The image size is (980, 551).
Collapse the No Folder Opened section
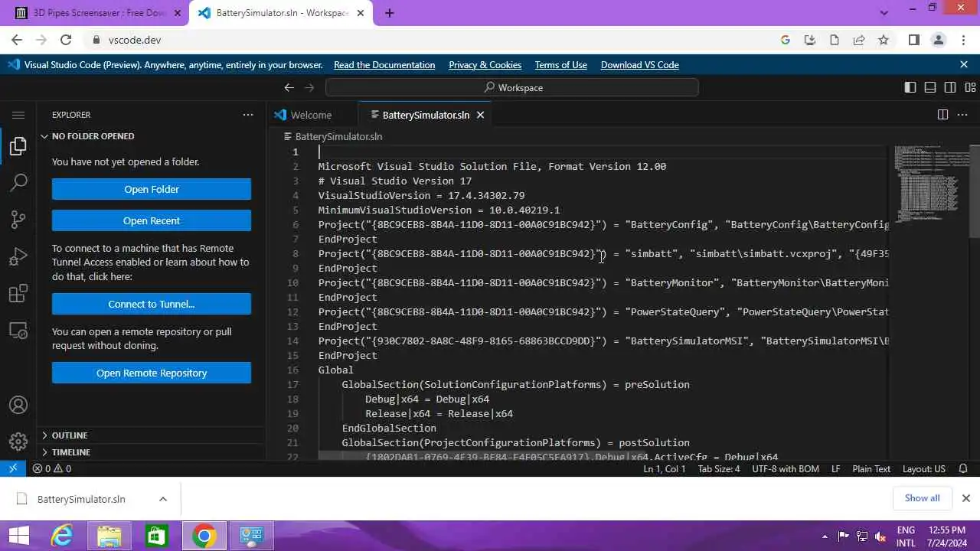(x=93, y=136)
